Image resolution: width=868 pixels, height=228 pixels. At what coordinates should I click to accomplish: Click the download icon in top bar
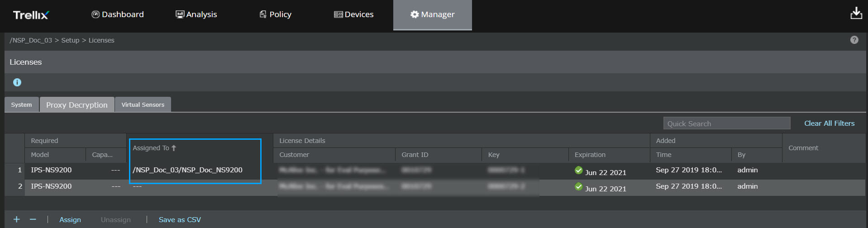click(x=856, y=14)
